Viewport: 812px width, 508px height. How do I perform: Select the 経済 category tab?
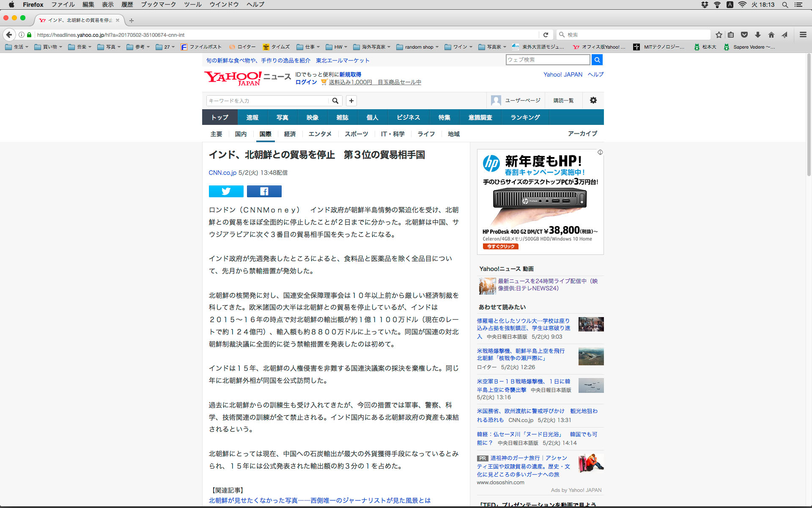tap(290, 134)
